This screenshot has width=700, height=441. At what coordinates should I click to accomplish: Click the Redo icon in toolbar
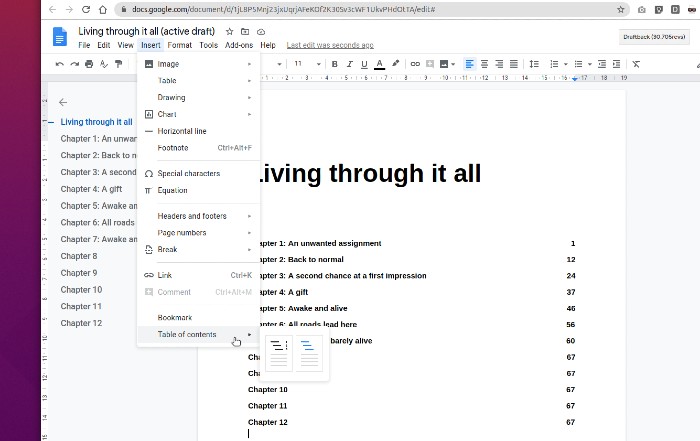click(75, 64)
